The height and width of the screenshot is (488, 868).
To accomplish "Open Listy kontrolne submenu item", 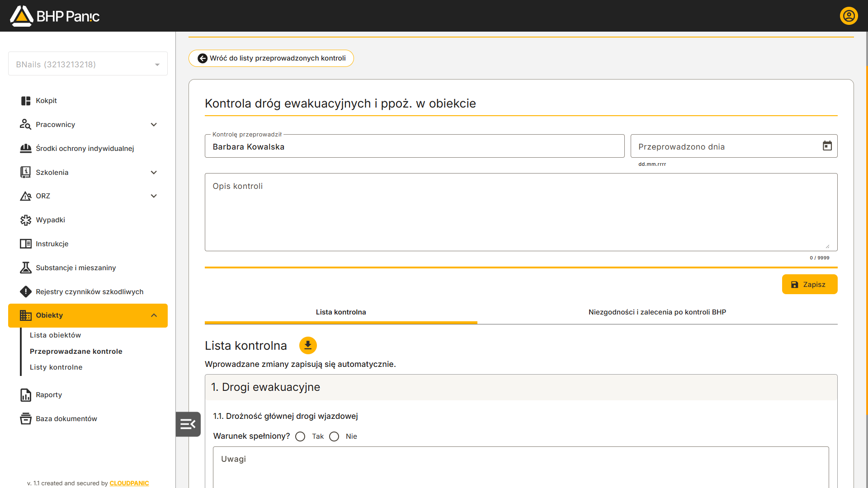I will coord(56,367).
